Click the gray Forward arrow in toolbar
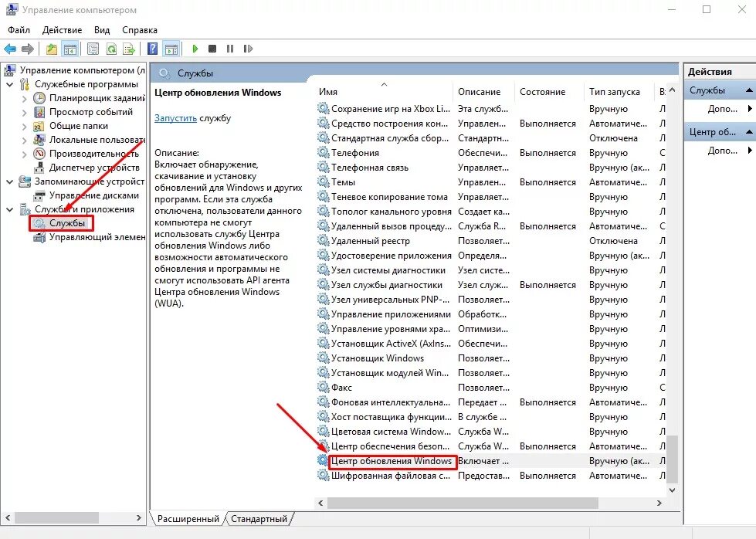 (x=28, y=49)
